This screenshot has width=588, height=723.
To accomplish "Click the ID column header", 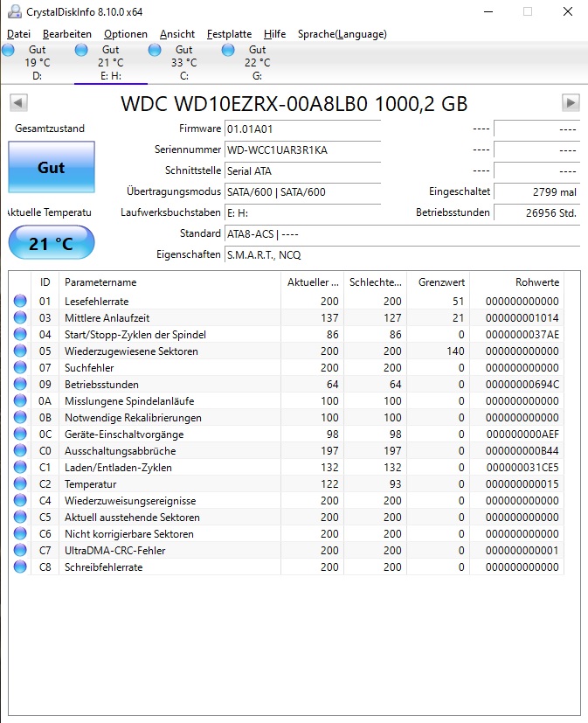I will 45,282.
